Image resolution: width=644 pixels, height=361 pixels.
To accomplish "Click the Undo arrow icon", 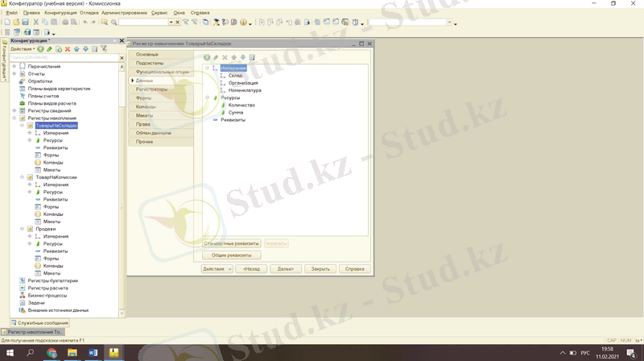I will coord(85,23).
